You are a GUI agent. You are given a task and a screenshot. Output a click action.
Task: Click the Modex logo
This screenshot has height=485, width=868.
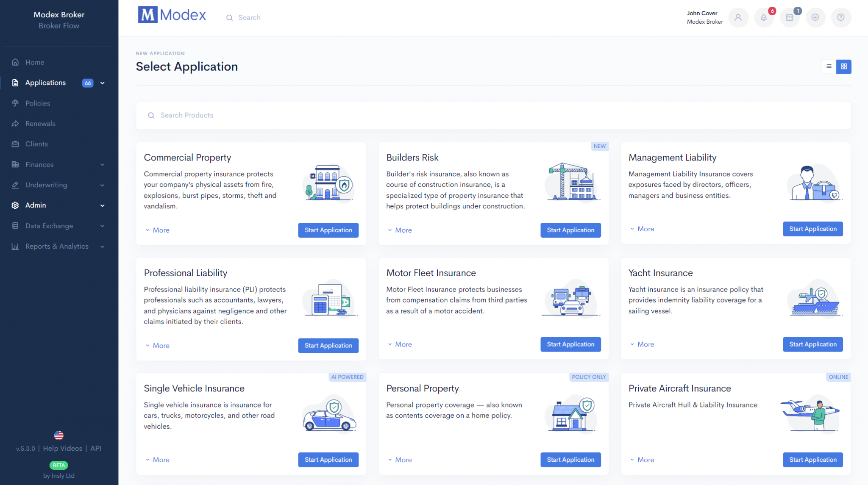pos(172,15)
